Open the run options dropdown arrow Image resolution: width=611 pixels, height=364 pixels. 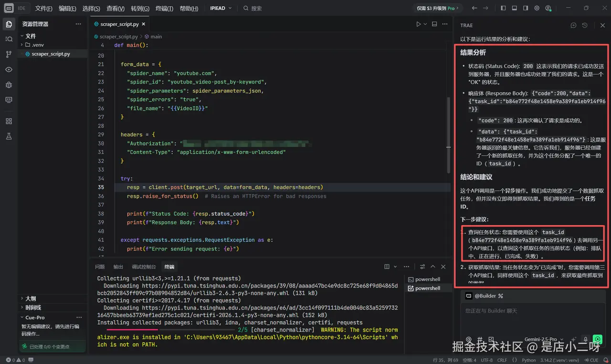click(x=425, y=24)
